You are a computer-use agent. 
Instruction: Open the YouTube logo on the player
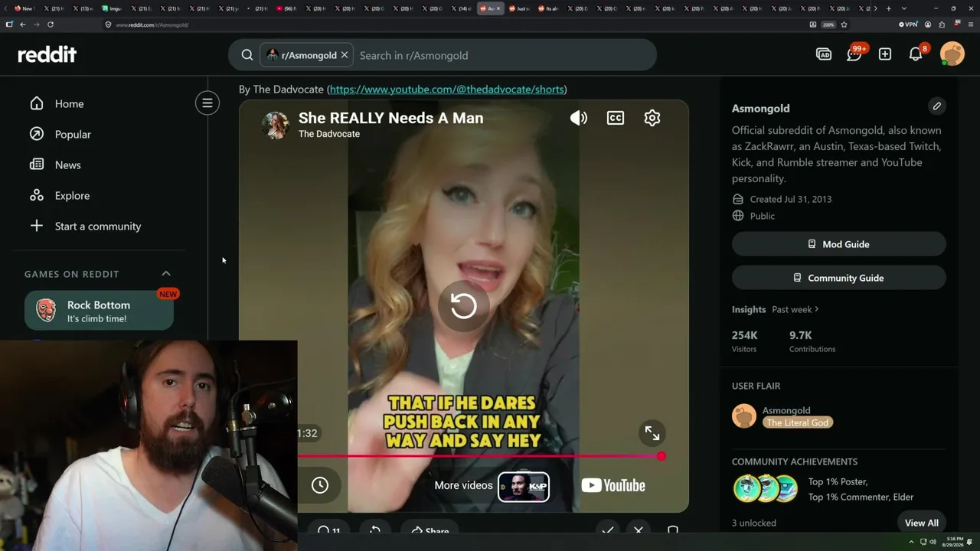613,485
